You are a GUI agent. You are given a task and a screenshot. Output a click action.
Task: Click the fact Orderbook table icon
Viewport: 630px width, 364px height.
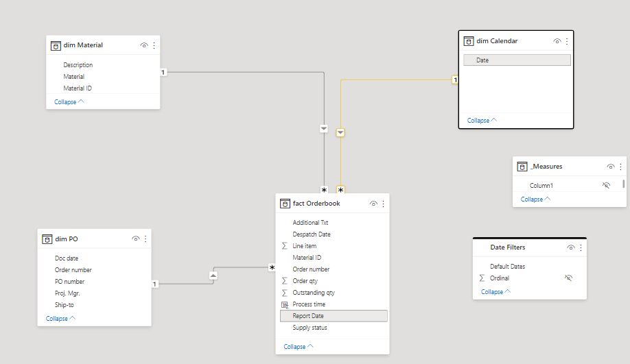point(285,204)
